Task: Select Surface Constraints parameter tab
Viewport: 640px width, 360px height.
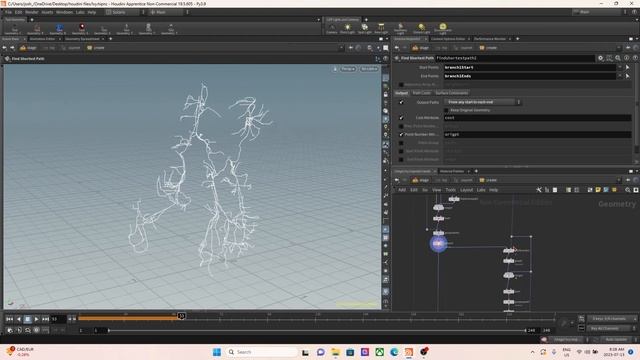Action: 451,93
